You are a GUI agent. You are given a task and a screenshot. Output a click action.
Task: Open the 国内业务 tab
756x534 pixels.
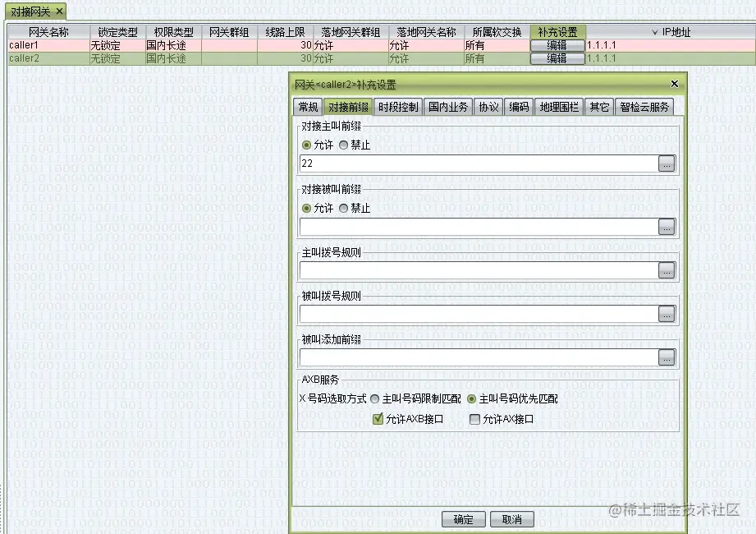coord(448,107)
